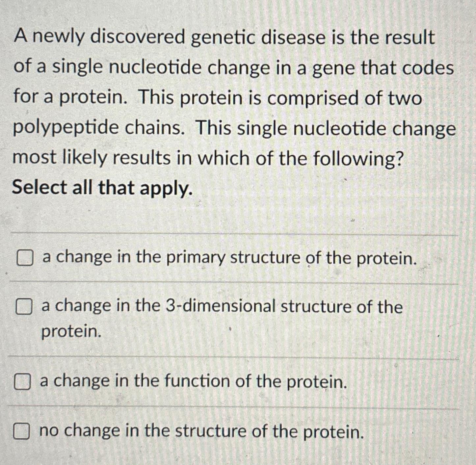Click the blank area below the question

coord(230,214)
